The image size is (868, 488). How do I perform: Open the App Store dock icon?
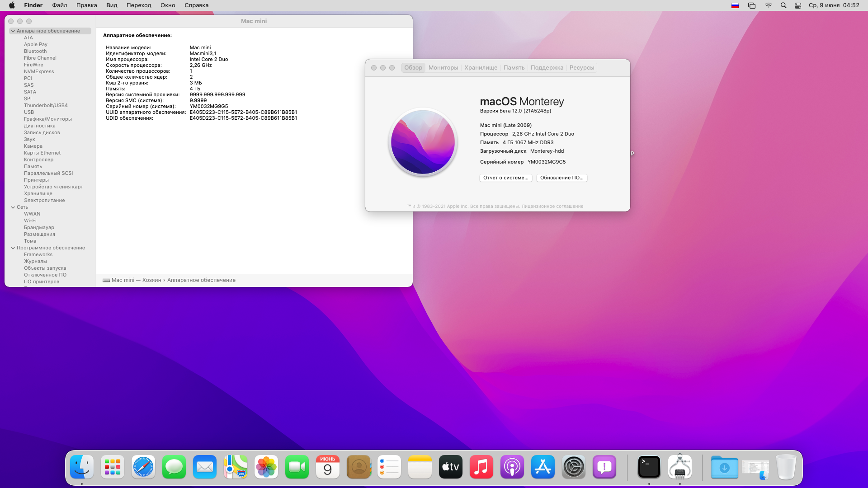542,467
